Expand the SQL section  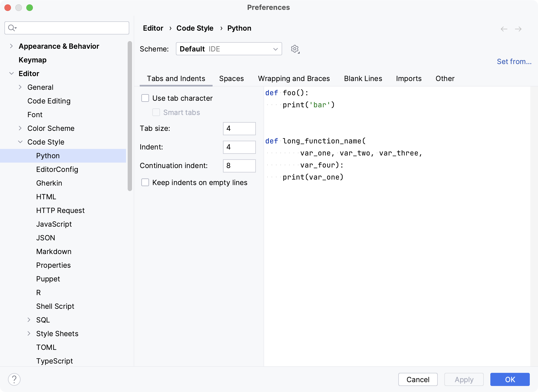(x=28, y=320)
